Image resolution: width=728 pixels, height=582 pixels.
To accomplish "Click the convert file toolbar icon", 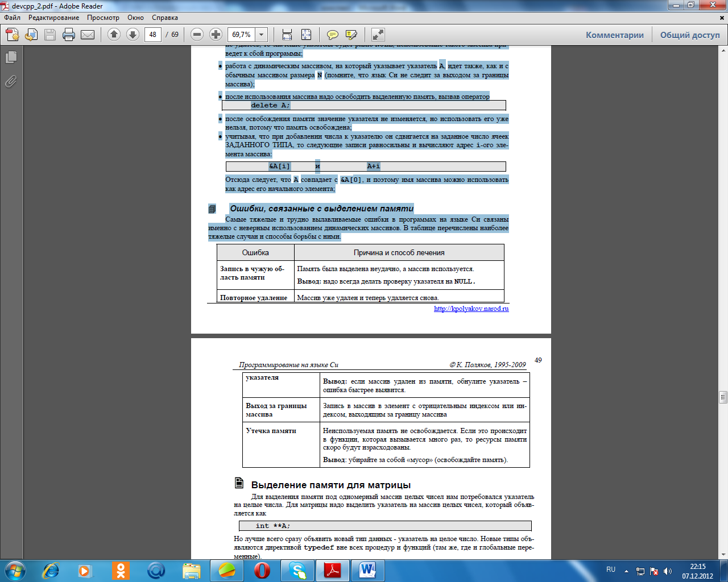I will tap(31, 35).
